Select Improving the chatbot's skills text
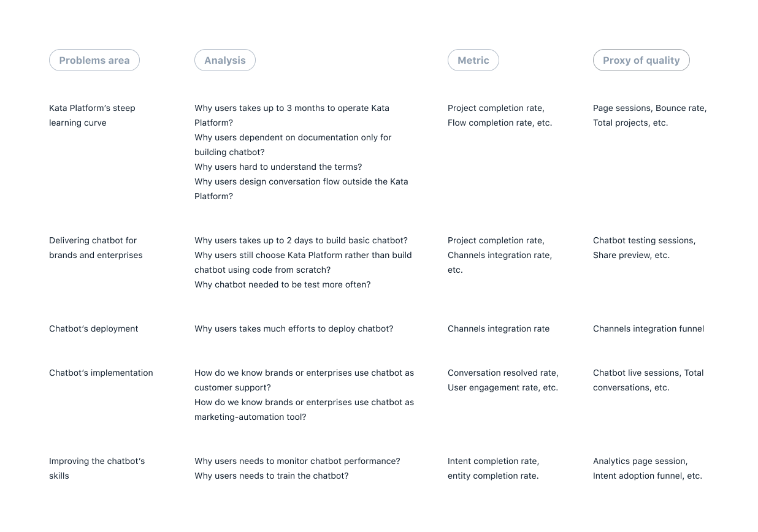This screenshot has width=758, height=532. [x=97, y=468]
